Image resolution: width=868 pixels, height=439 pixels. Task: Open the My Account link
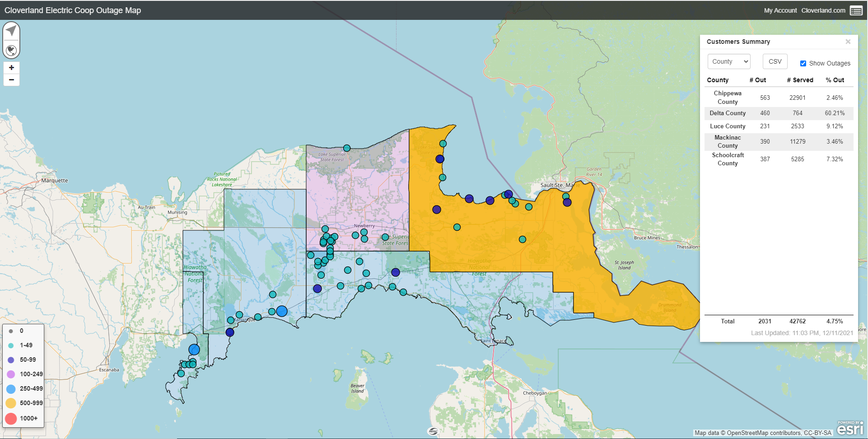tap(780, 10)
